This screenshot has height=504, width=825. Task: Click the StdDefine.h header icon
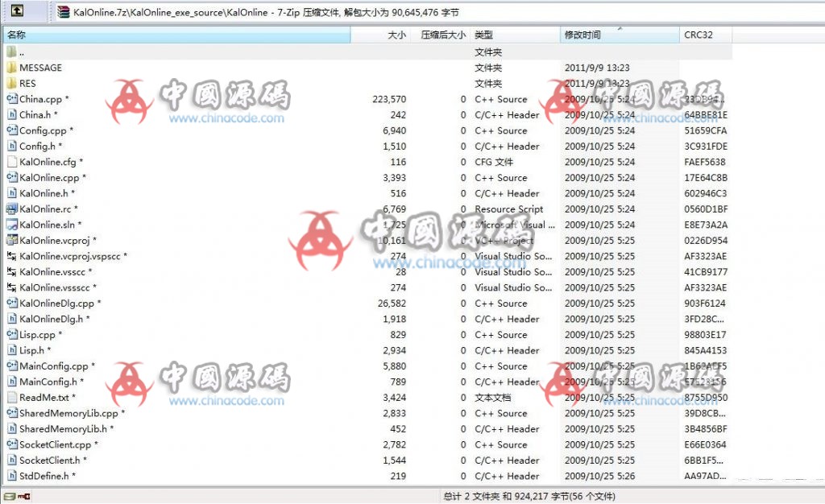[11, 476]
